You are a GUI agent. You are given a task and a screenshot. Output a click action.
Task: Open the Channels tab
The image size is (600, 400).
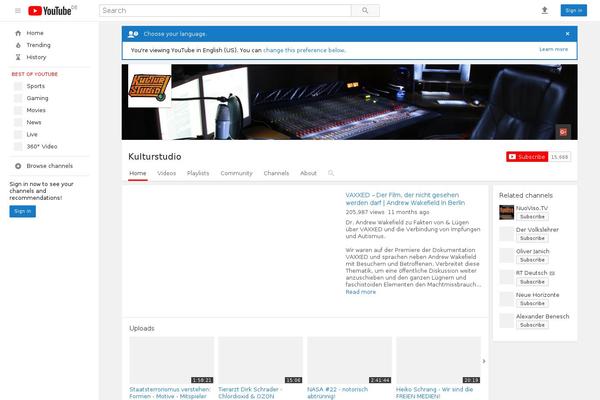click(x=276, y=173)
